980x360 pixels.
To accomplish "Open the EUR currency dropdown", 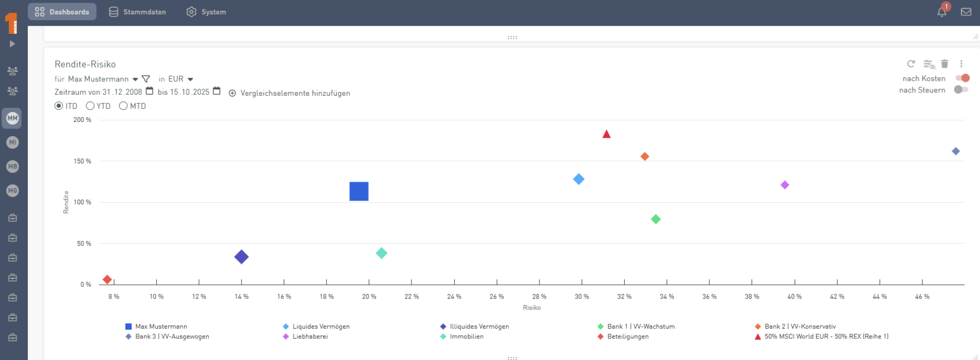I will (190, 80).
